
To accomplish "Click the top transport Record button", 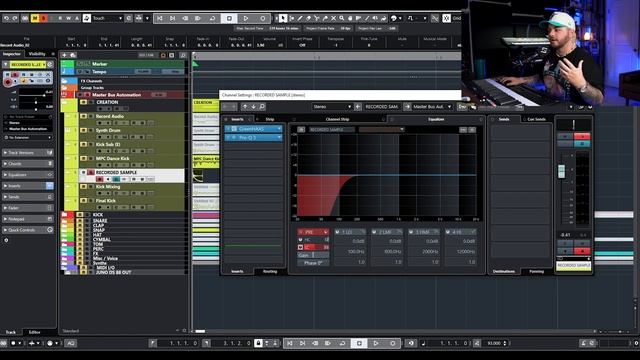I will (262, 18).
